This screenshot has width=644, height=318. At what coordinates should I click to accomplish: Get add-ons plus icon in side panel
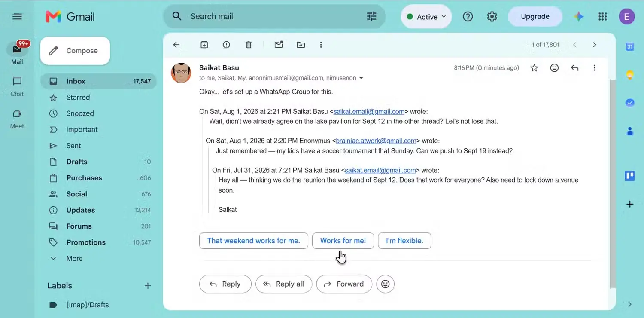[630, 204]
